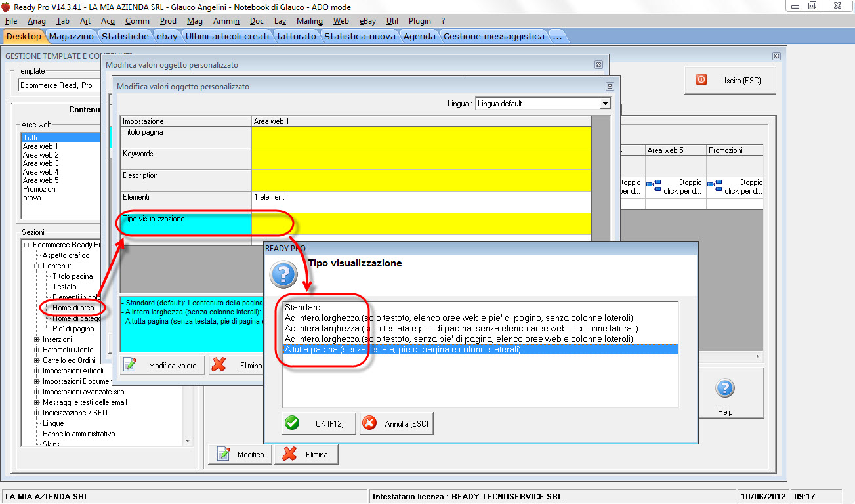Collapse the Ecommerce Ready Pro tree root
This screenshot has width=855, height=504.
pyautogui.click(x=27, y=245)
